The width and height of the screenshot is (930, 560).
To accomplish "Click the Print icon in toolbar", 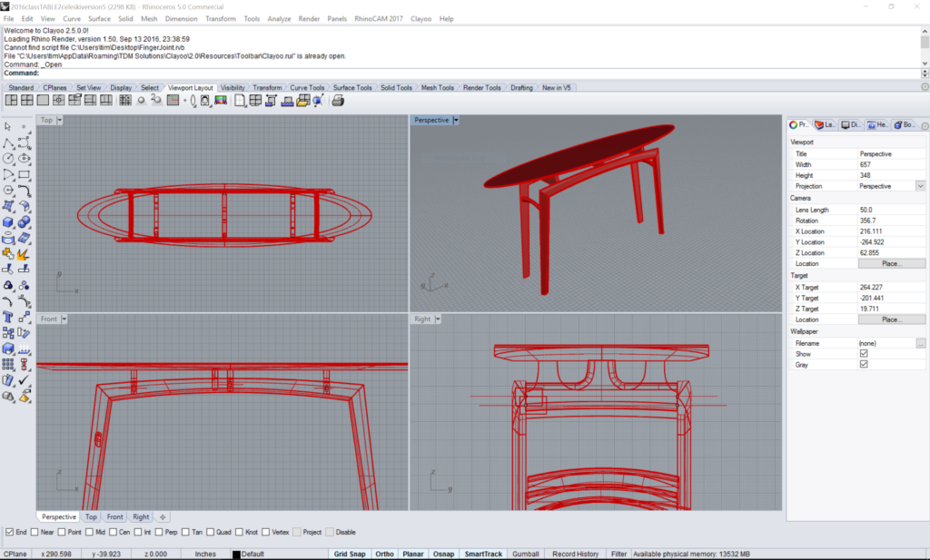I will tap(337, 101).
